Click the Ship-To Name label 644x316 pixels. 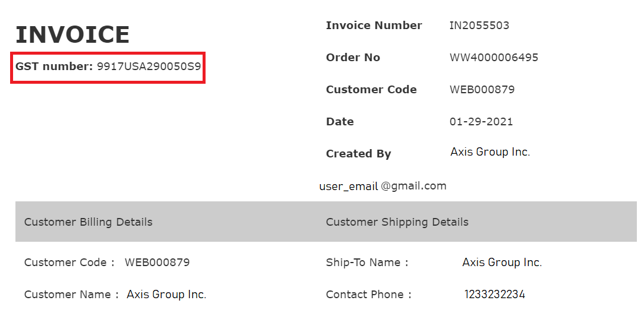(367, 263)
